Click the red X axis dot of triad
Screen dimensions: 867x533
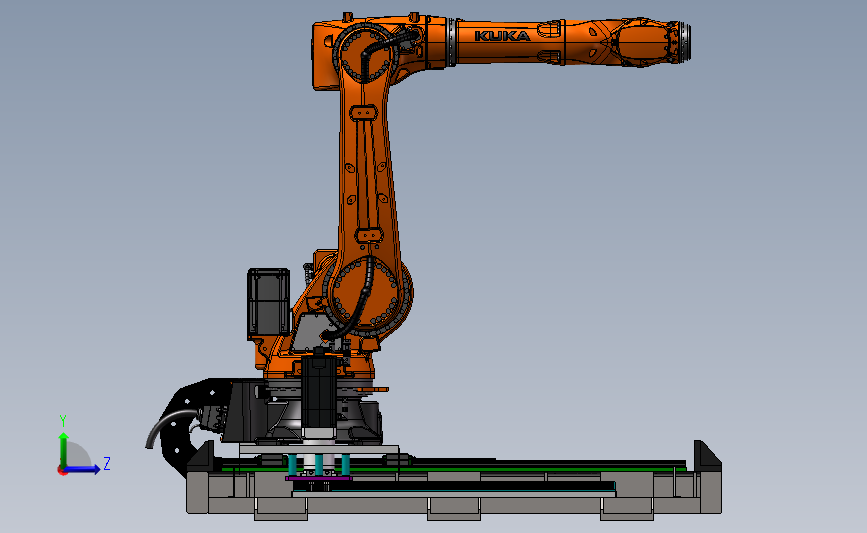click(62, 470)
